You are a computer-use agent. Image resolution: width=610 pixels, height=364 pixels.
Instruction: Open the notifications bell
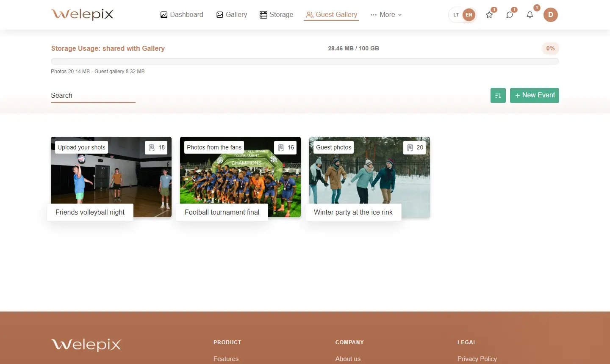530,15
